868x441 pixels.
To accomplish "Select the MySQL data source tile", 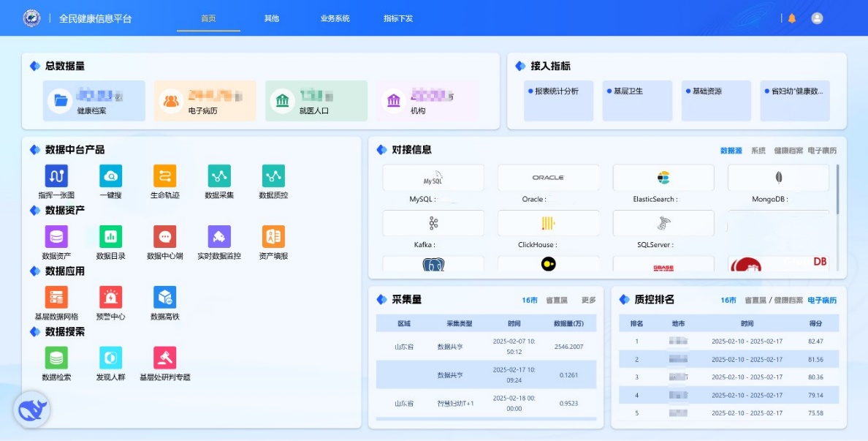I will [x=433, y=178].
